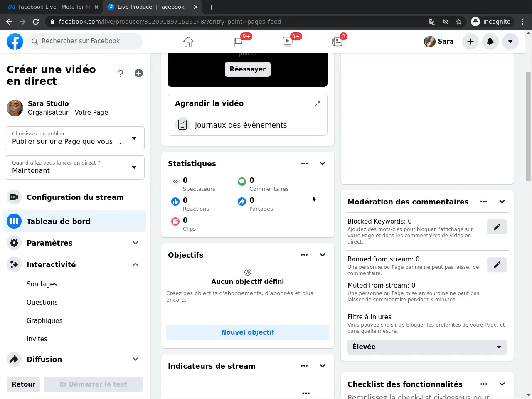This screenshot has width=532, height=399.
Task: Click Nouvel objectif button
Action: click(x=248, y=332)
